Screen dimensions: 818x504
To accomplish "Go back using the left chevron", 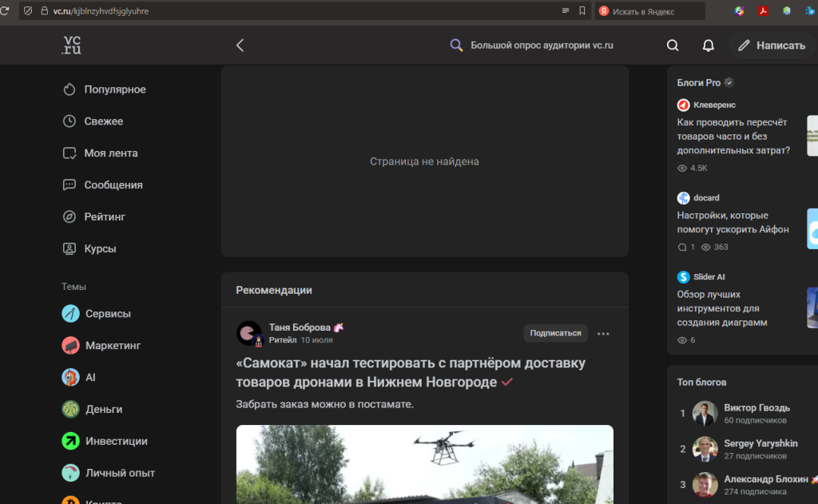I will coord(240,46).
